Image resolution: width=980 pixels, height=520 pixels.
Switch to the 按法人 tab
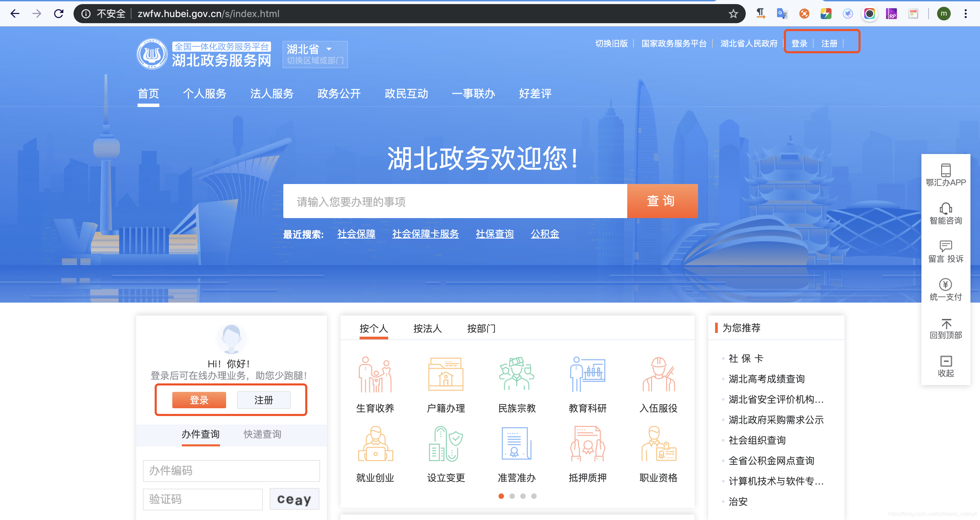point(427,328)
